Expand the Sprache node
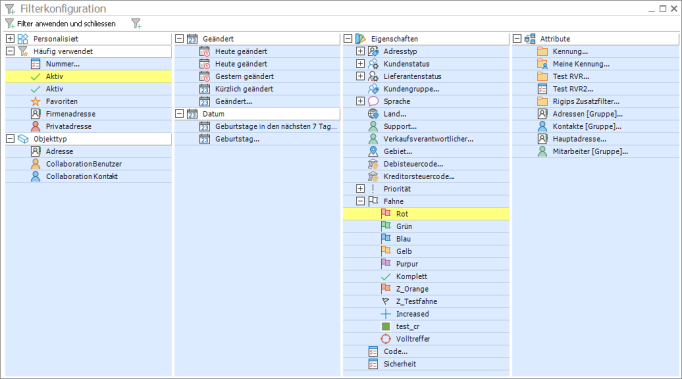 (x=361, y=101)
